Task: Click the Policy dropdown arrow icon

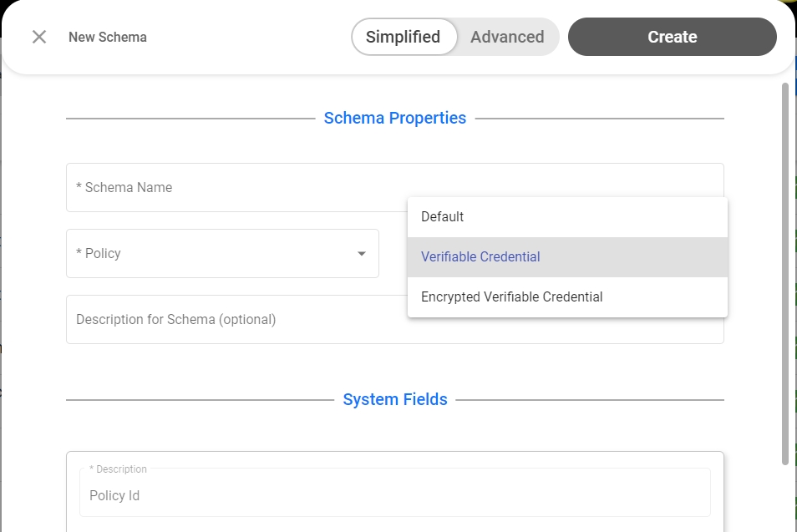Action: click(x=362, y=253)
